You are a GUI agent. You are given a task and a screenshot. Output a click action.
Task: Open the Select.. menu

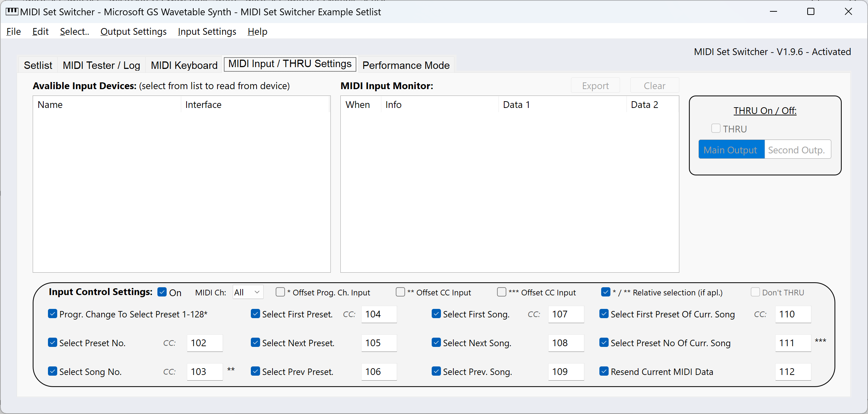tap(74, 32)
